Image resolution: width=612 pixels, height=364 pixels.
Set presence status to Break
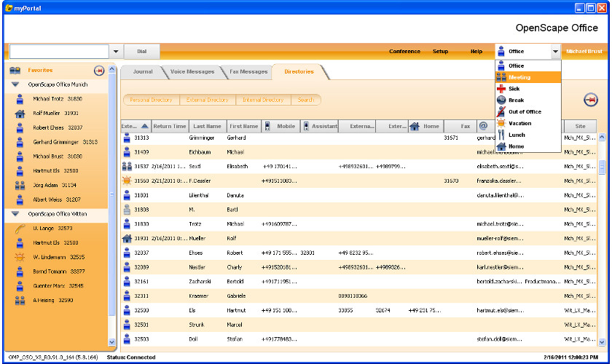pyautogui.click(x=527, y=100)
